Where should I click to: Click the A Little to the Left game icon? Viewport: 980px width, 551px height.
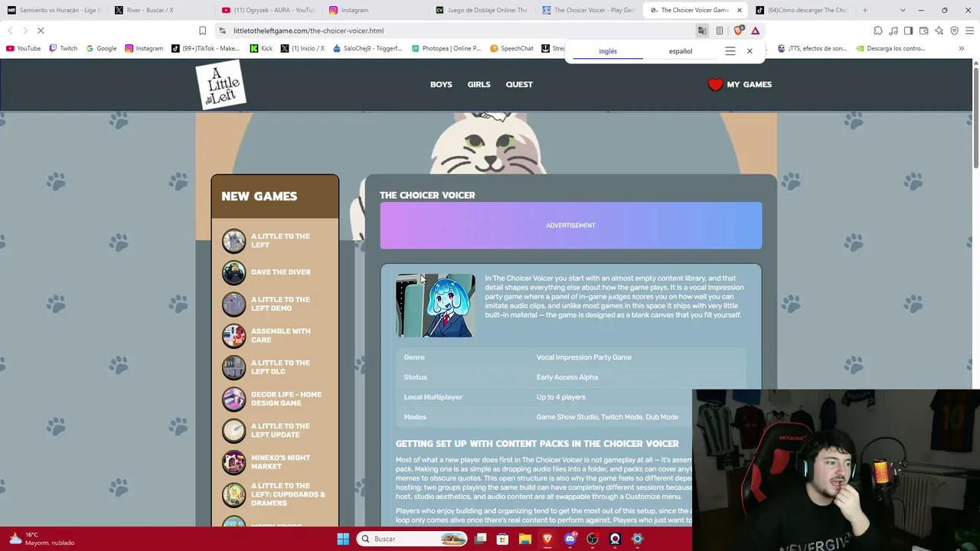[x=234, y=241]
